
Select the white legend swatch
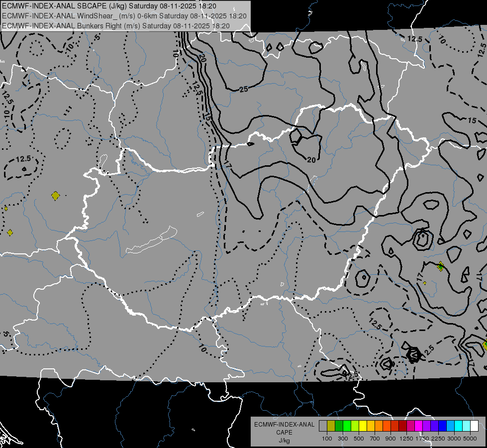[x=474, y=426]
